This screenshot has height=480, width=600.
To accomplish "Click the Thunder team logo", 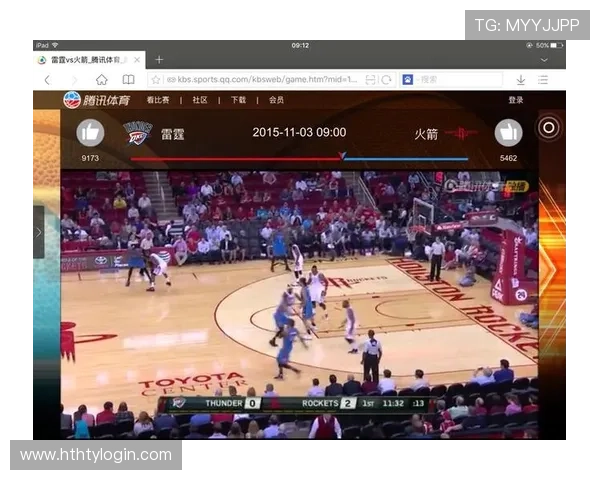I will [137, 133].
